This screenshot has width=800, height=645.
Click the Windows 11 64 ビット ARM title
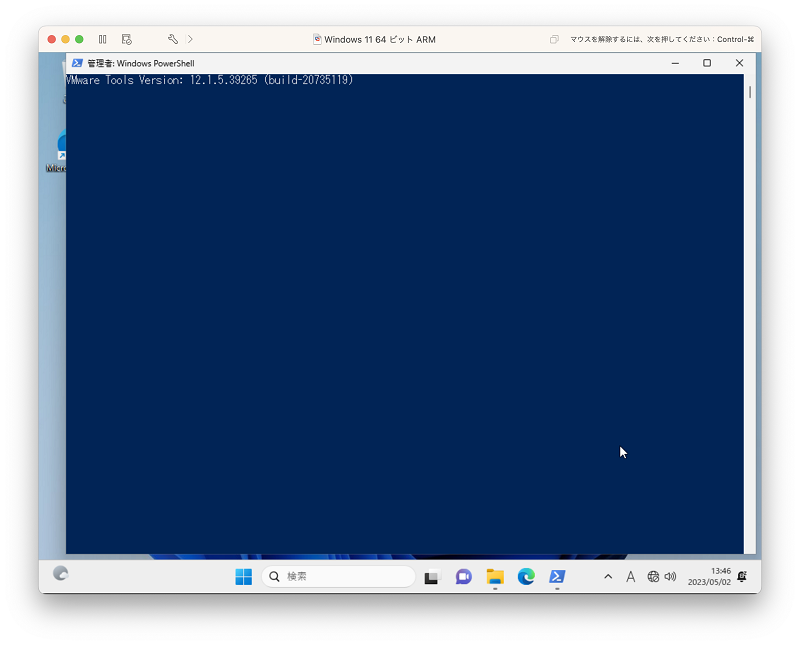[380, 39]
